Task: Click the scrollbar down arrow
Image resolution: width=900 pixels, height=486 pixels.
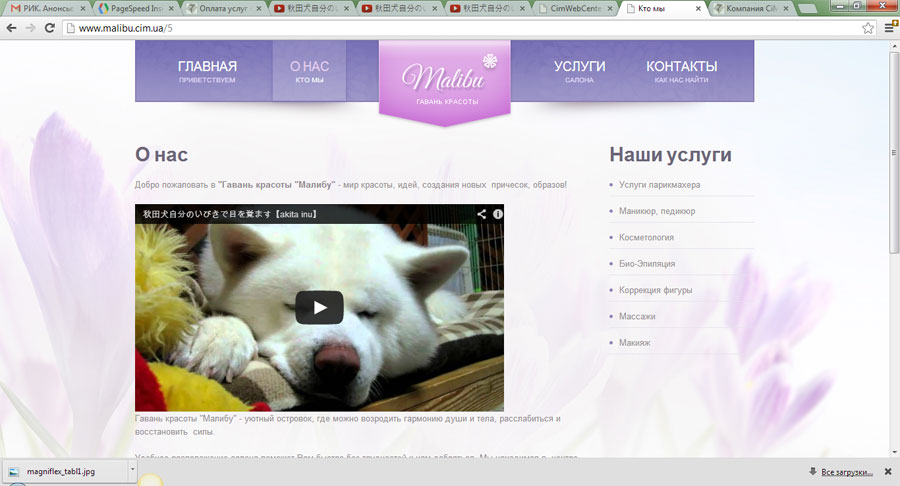Action: (894, 453)
